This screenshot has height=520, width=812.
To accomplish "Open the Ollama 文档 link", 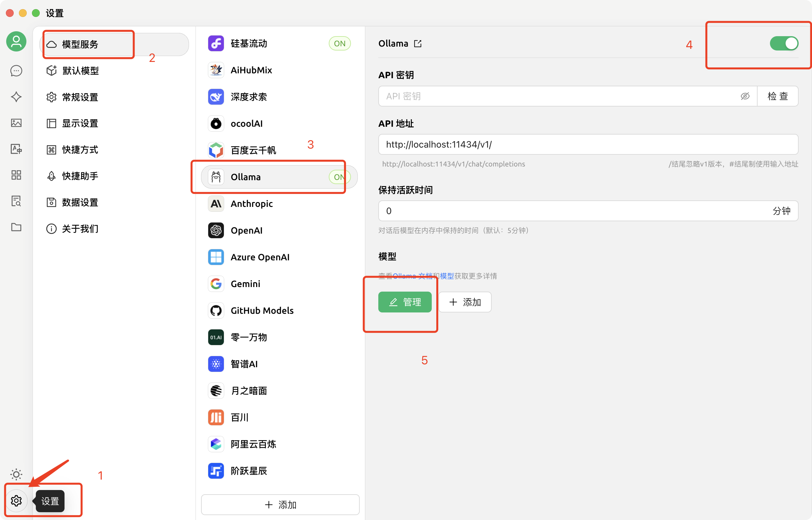I will [x=413, y=276].
